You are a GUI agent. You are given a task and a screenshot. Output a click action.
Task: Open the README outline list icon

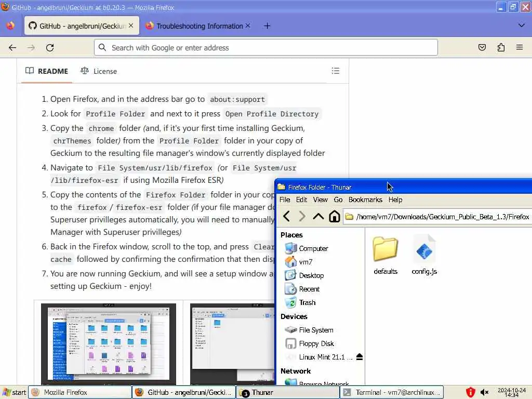click(x=336, y=71)
